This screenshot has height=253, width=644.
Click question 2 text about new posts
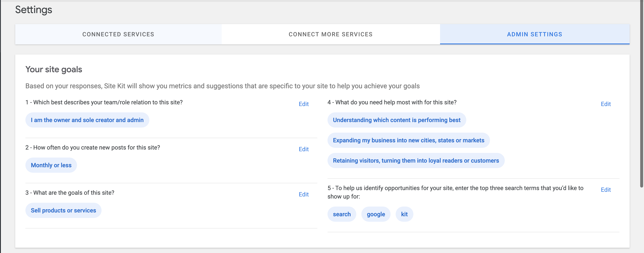[93, 147]
